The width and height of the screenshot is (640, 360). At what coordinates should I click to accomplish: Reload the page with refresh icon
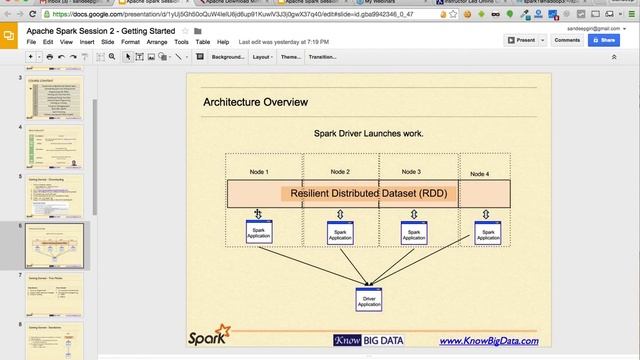pos(33,14)
